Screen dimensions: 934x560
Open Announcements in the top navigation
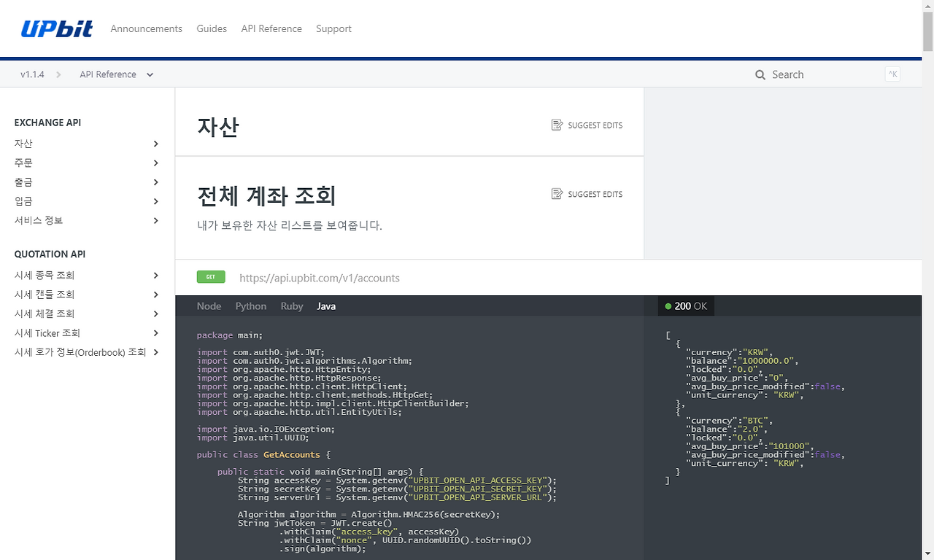(x=146, y=28)
